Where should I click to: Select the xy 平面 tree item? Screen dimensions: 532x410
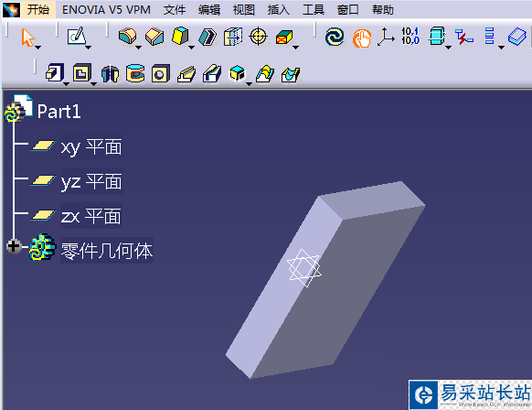click(x=91, y=147)
